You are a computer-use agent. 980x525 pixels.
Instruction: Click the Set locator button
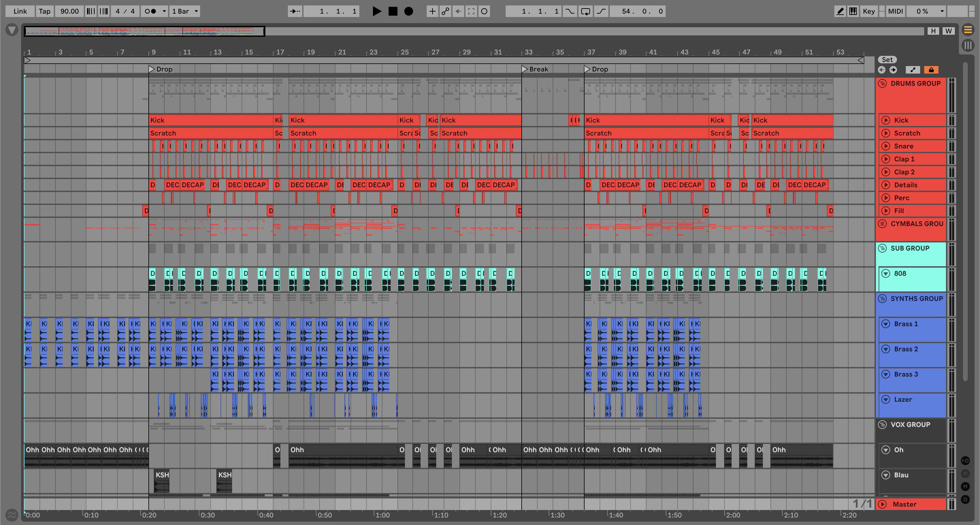(887, 59)
